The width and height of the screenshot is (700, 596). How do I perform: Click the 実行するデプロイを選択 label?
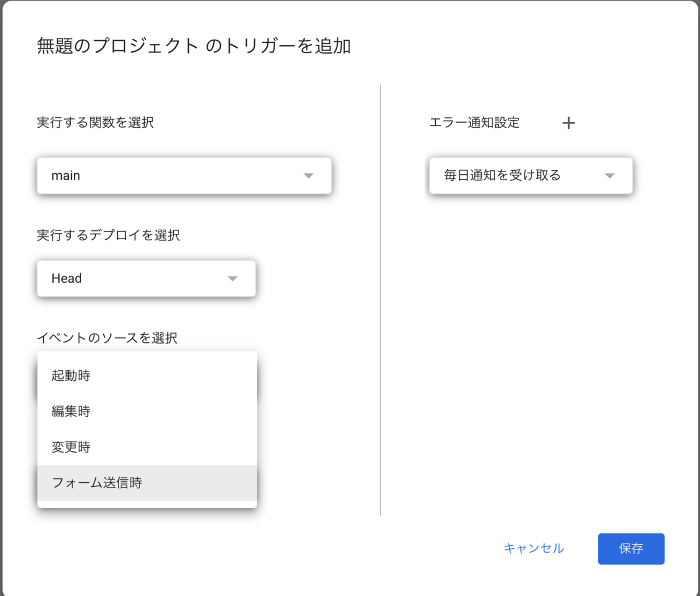coord(108,235)
